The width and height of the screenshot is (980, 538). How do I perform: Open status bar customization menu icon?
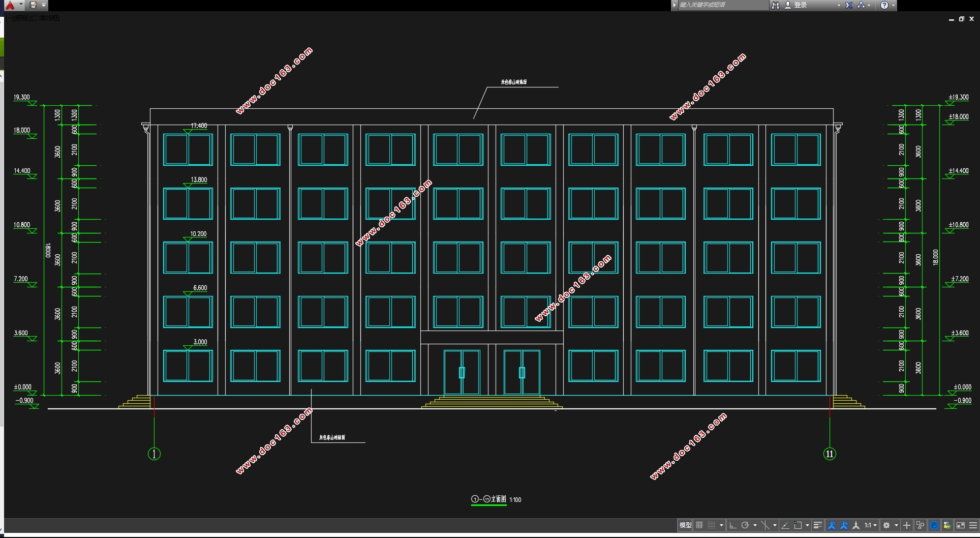click(x=973, y=525)
